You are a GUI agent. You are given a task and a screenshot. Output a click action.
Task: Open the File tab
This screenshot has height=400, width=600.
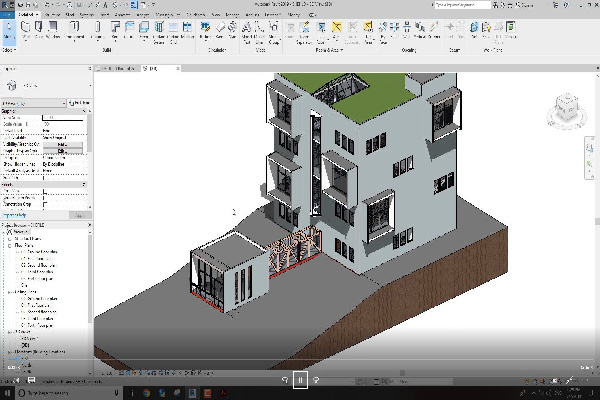pos(7,15)
